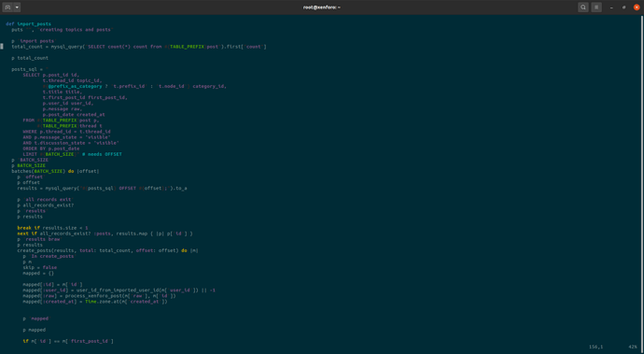Viewport: 644px width, 354px height.
Task: Click 'ORDER BY p.post_date' line
Action: coord(51,149)
